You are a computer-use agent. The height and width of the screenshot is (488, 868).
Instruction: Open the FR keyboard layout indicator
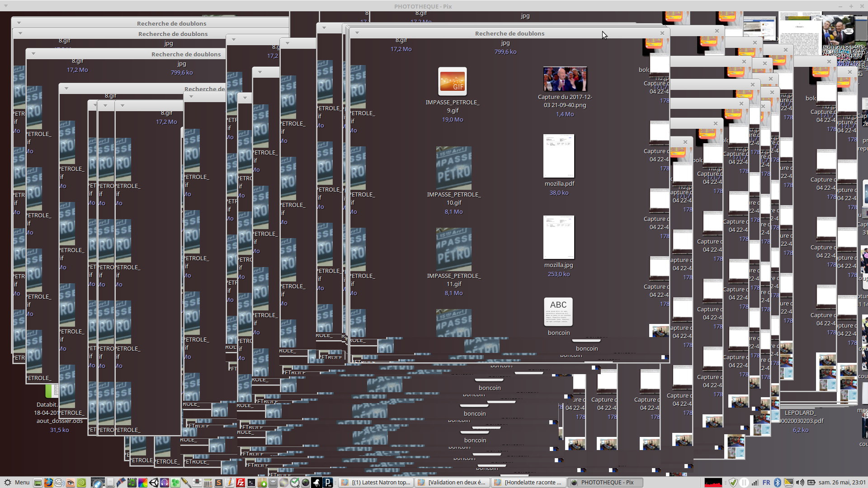[766, 483]
